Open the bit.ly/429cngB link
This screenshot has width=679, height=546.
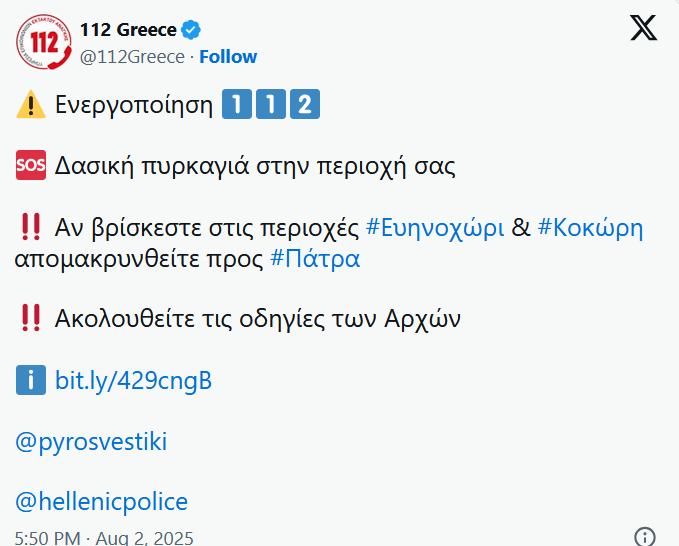pos(133,381)
